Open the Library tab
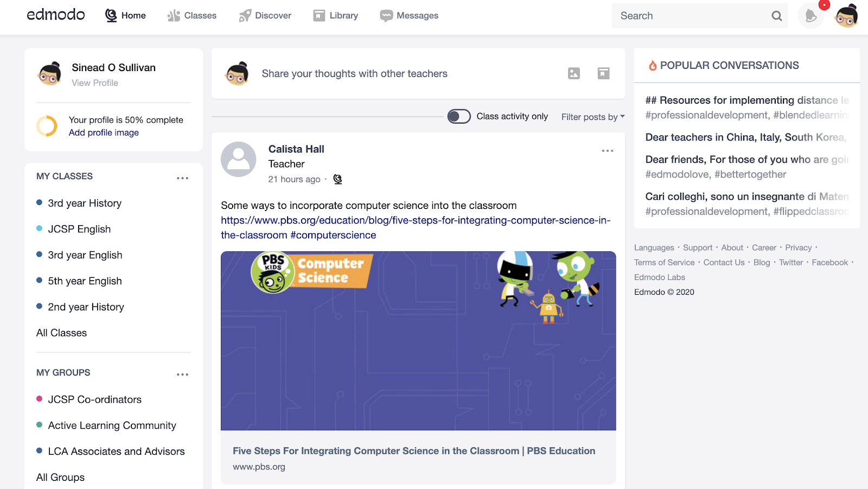 click(336, 16)
